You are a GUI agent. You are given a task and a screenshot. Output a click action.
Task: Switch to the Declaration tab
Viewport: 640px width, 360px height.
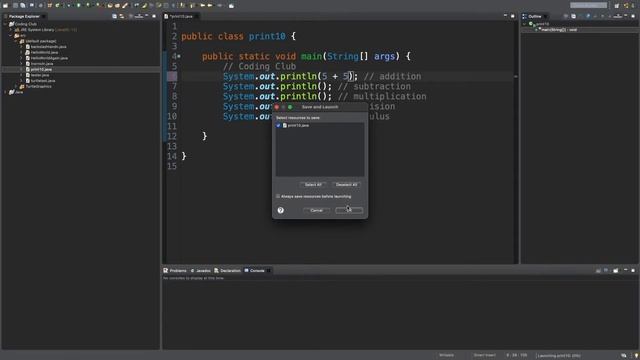pyautogui.click(x=227, y=271)
